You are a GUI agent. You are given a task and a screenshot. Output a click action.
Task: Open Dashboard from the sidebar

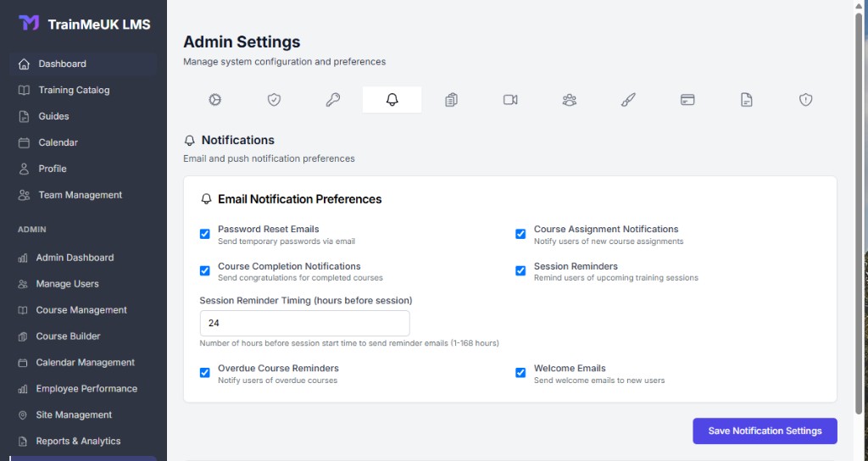click(x=83, y=64)
